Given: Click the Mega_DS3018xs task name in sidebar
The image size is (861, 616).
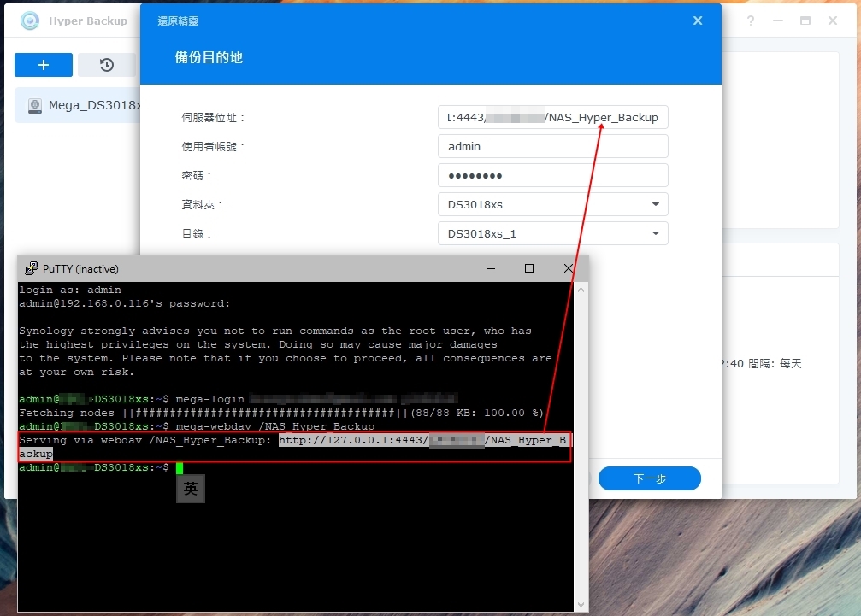Looking at the screenshot, I should coord(94,105).
